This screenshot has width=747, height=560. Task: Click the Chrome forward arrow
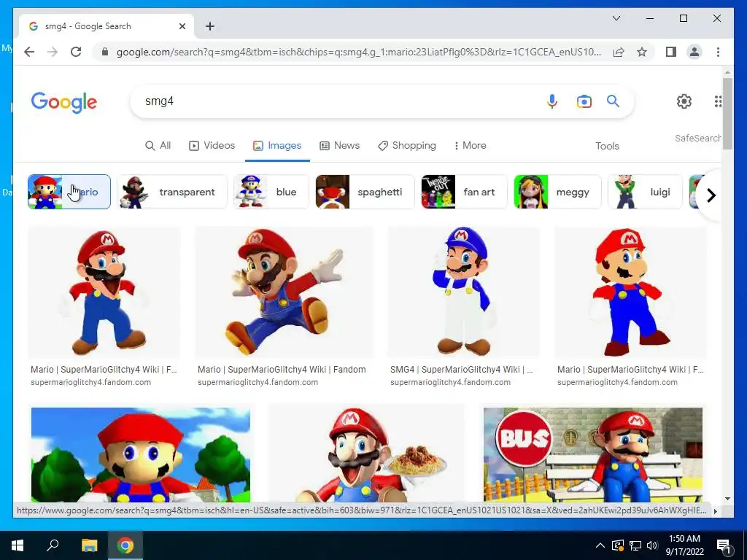pos(53,52)
